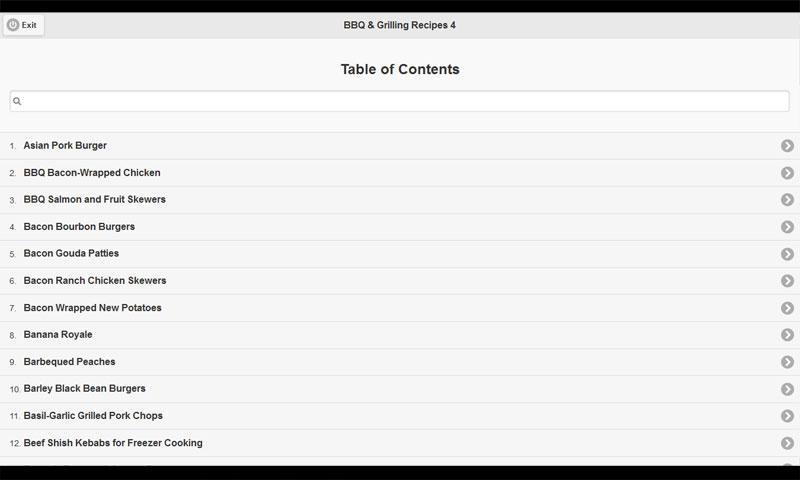Expand Banana Royale using its chevron
Viewport: 800px width, 480px height.
787,335
